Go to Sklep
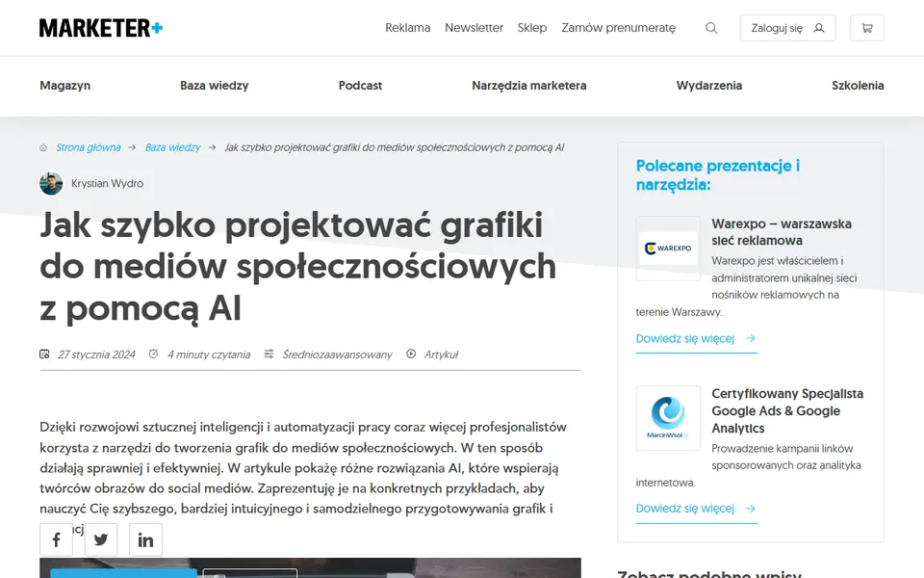The image size is (924, 578). click(532, 28)
